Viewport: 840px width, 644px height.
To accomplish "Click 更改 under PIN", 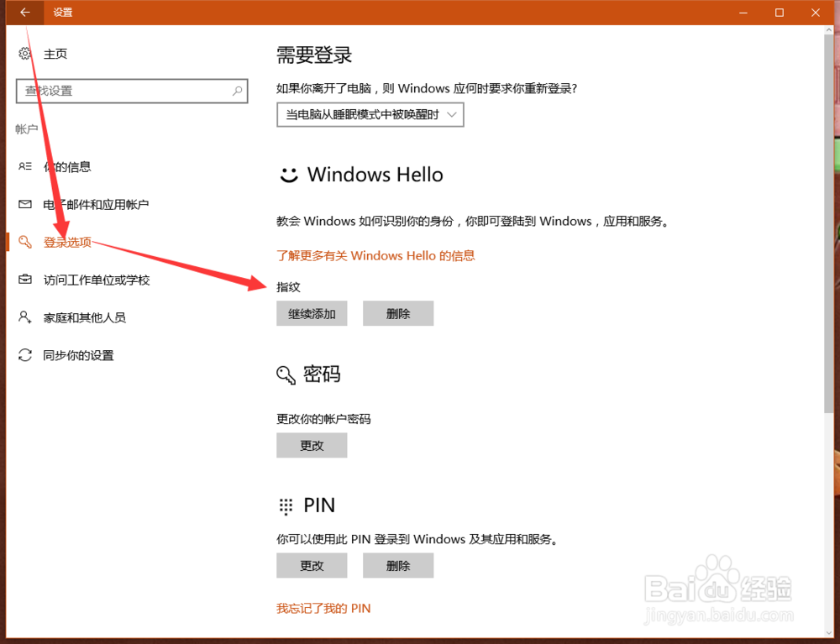I will (312, 565).
